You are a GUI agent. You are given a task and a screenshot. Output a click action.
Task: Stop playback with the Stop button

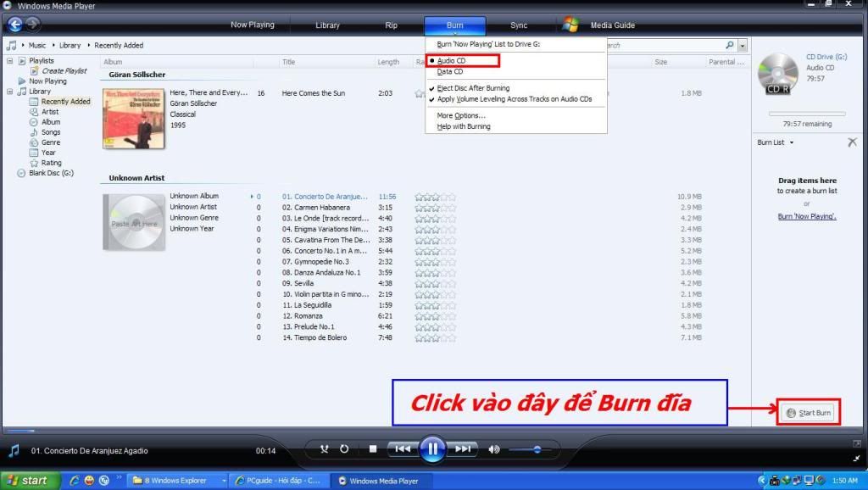point(373,449)
